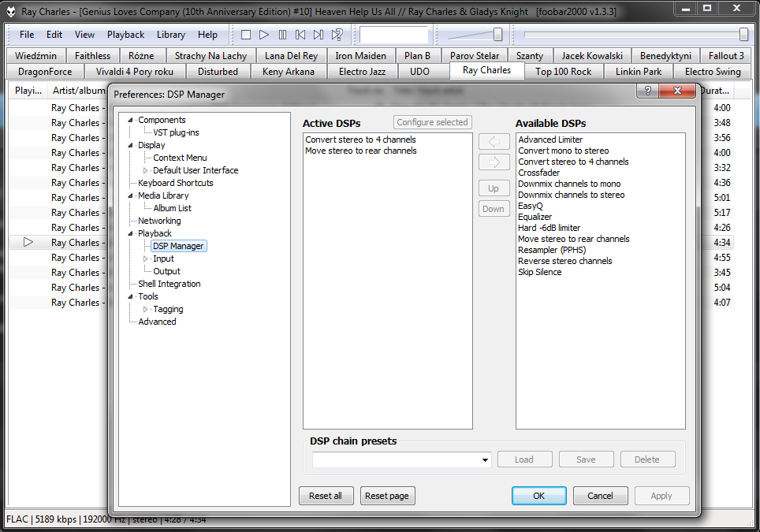The width and height of the screenshot is (760, 532).
Task: Click the Reset page button
Action: point(387,496)
